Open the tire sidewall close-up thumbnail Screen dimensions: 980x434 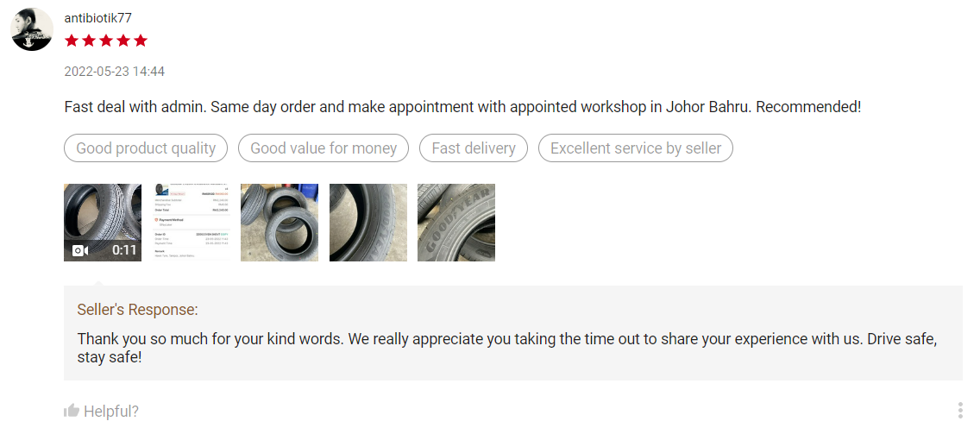coord(368,222)
